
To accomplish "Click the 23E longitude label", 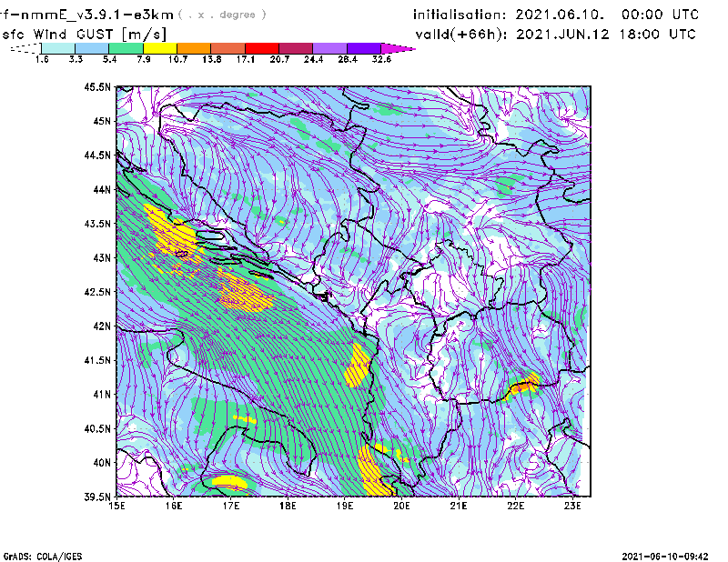I will click(572, 506).
